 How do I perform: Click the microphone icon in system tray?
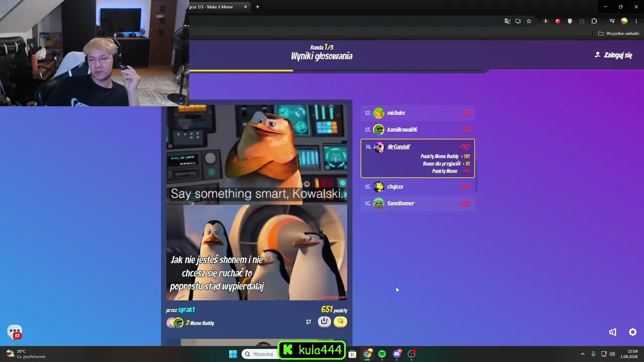[593, 354]
